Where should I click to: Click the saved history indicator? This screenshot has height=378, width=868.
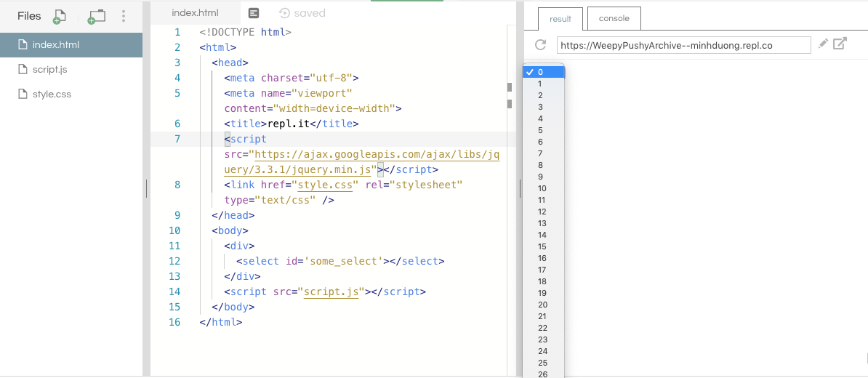[302, 13]
